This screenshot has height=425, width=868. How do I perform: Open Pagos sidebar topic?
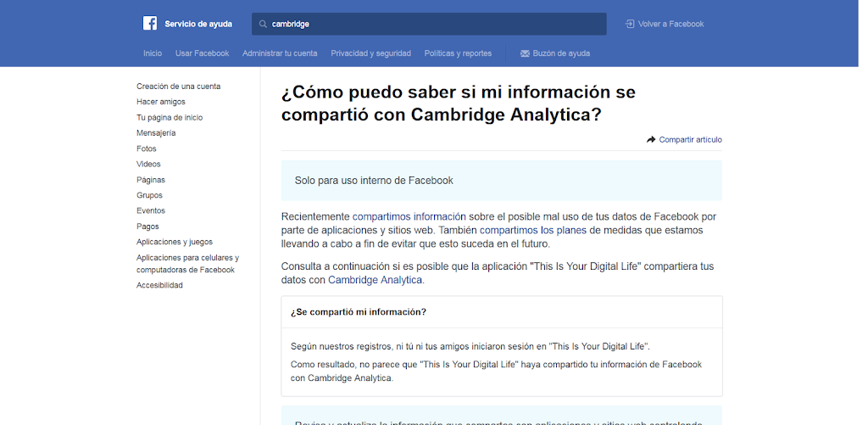(x=147, y=226)
